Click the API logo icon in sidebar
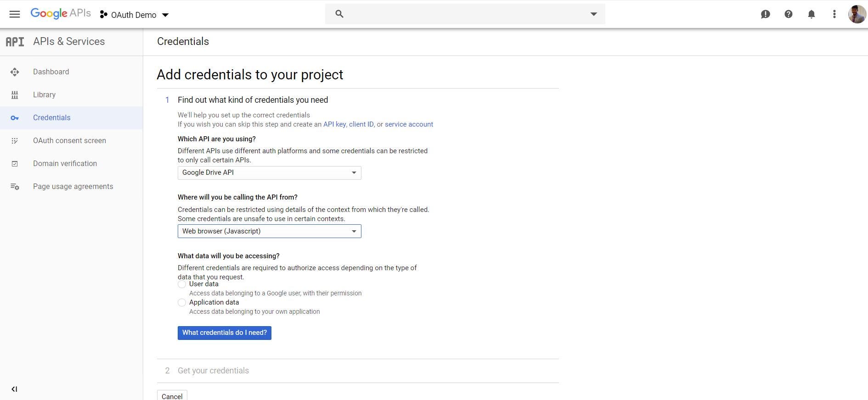This screenshot has height=400, width=868. (x=15, y=42)
